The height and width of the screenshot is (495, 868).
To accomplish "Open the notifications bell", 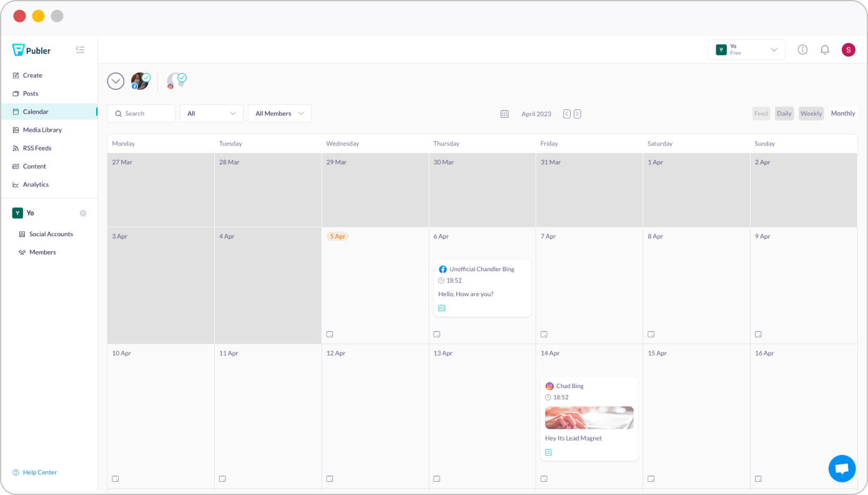I will click(x=825, y=50).
